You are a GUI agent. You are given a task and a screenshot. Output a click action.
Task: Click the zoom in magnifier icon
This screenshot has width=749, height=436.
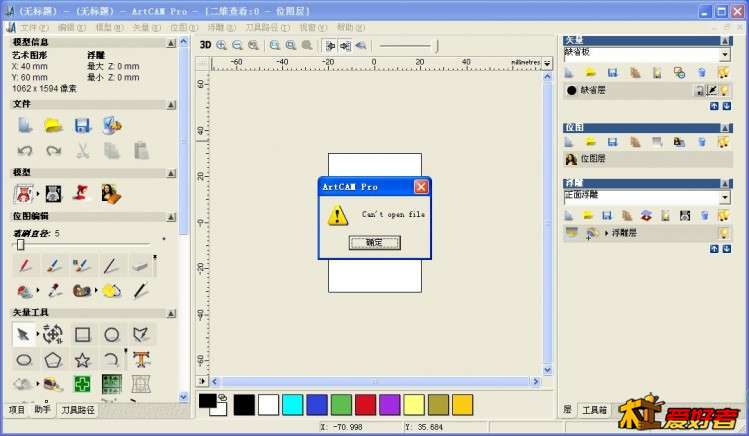coord(222,45)
